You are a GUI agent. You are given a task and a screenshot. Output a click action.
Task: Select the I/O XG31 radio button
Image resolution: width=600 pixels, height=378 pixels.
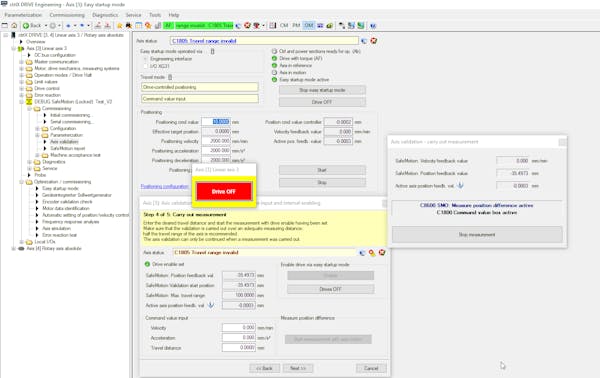(x=145, y=66)
